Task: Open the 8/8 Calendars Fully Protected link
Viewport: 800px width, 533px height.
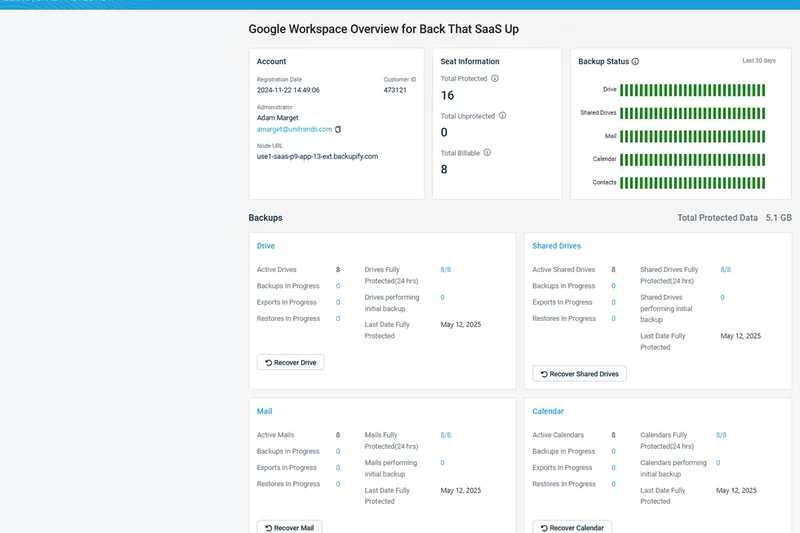Action: (721, 435)
